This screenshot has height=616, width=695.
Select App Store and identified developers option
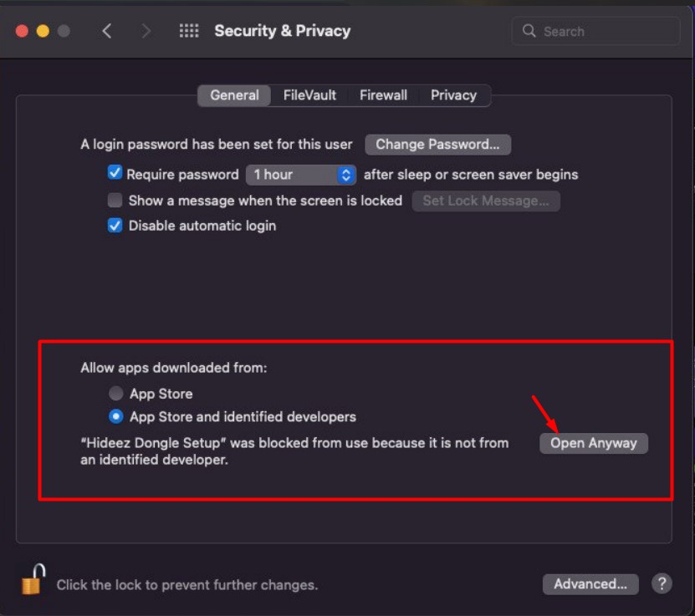click(x=115, y=416)
